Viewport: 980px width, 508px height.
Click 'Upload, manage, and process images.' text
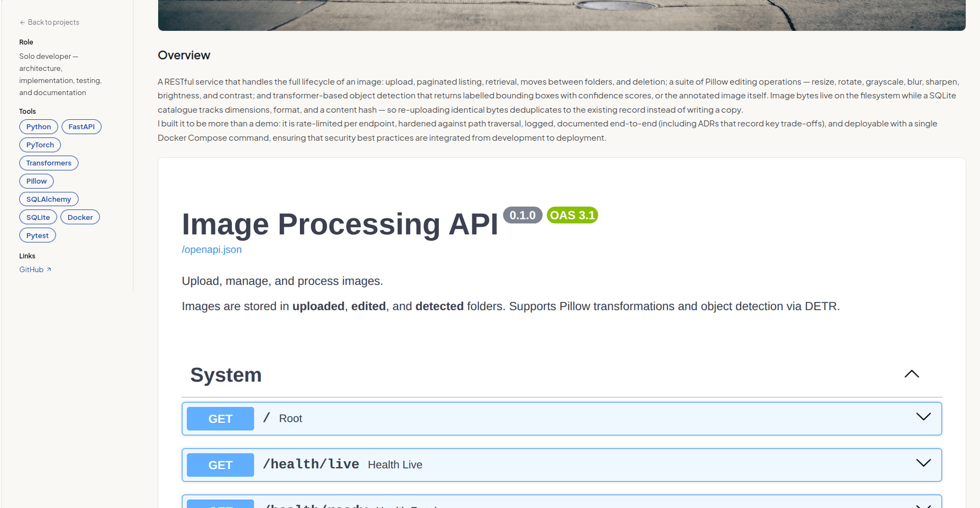(x=282, y=281)
